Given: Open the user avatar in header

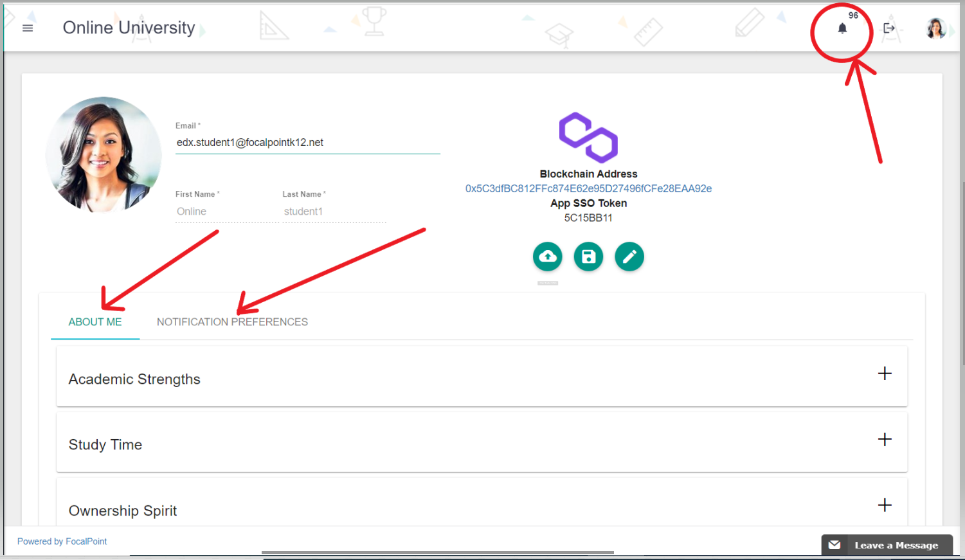Looking at the screenshot, I should [935, 28].
